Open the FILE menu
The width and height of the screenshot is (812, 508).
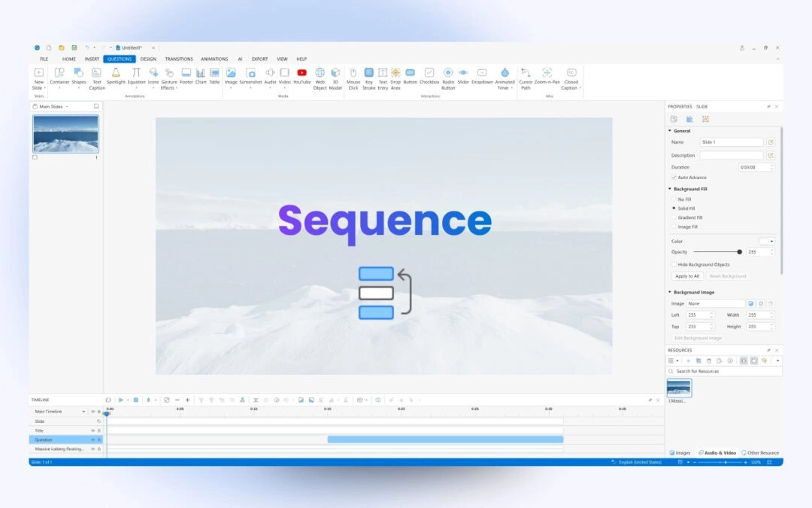(44, 59)
